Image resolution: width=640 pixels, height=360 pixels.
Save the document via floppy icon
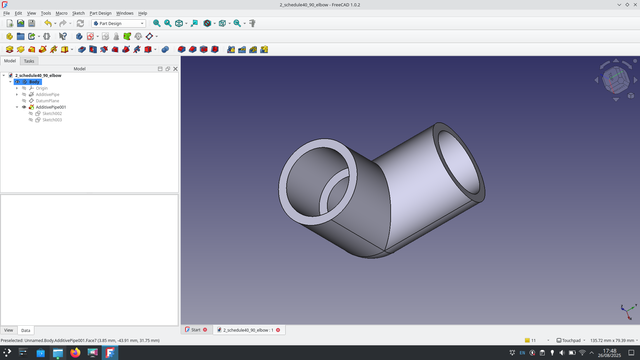point(31,23)
